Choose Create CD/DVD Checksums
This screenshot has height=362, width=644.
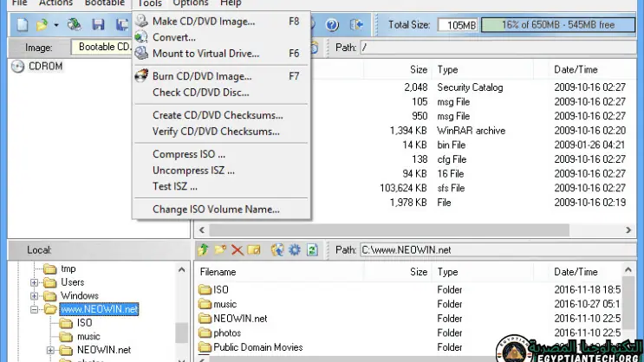coord(221,115)
